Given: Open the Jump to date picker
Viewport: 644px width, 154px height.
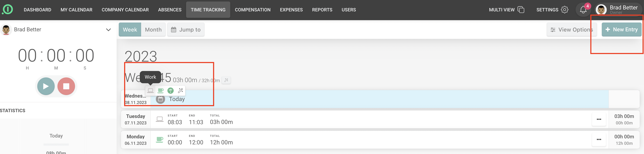Looking at the screenshot, I should click(x=186, y=30).
